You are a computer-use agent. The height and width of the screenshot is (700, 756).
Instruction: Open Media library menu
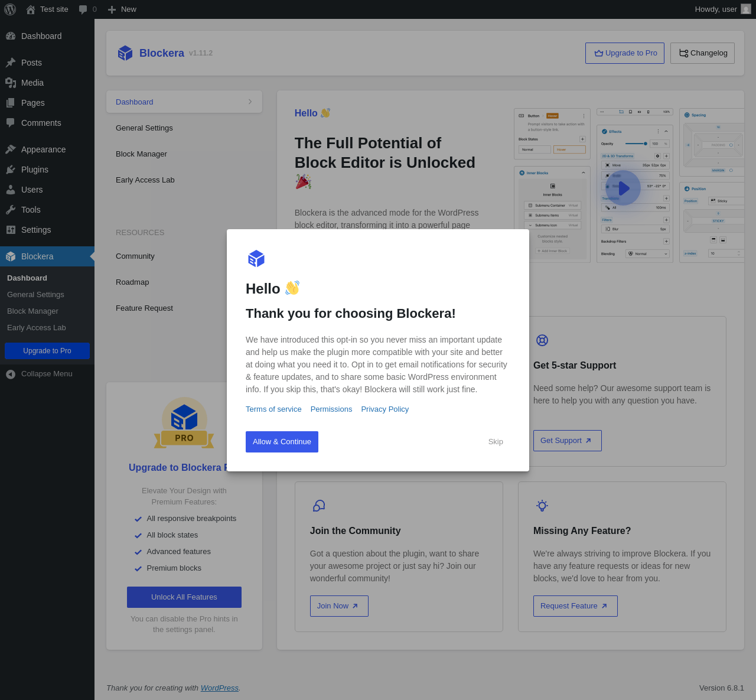tap(47, 83)
